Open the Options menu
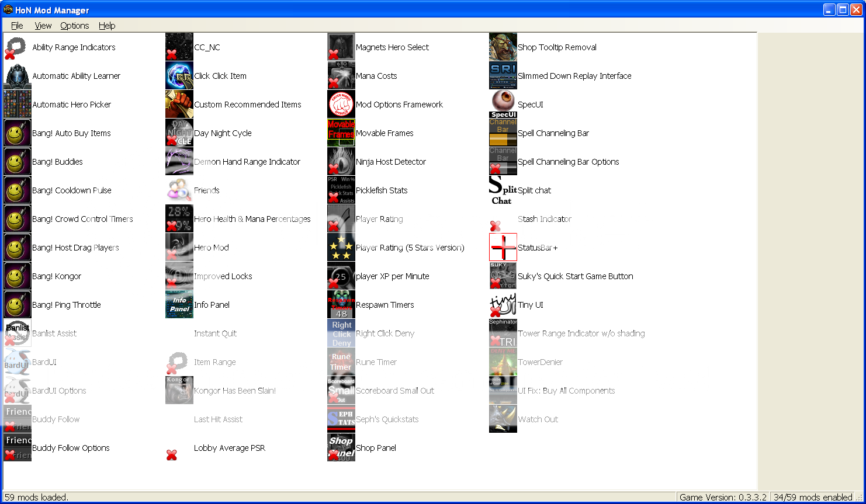Viewport: 866px width, 504px height. pos(75,26)
